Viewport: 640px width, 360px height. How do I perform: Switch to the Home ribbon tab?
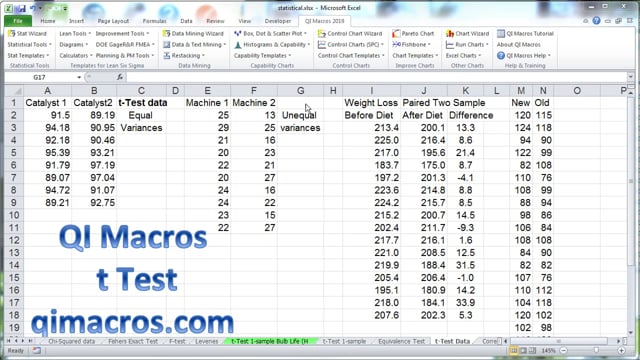tap(48, 21)
